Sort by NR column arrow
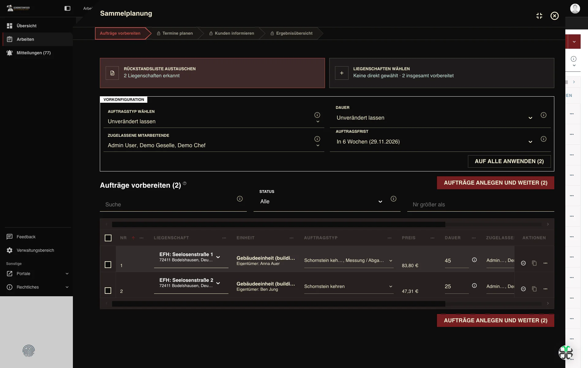The height and width of the screenshot is (368, 588). click(x=133, y=238)
